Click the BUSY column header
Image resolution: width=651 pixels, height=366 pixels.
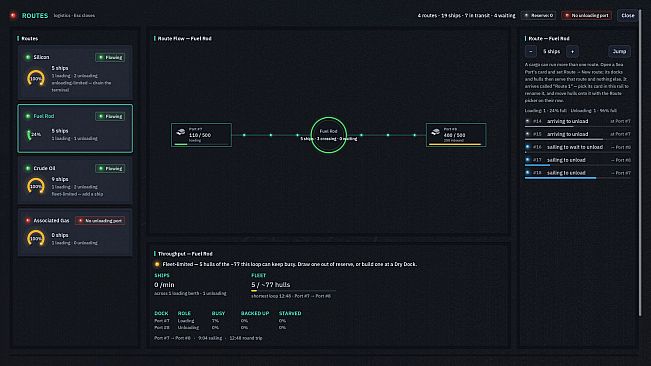click(x=218, y=313)
